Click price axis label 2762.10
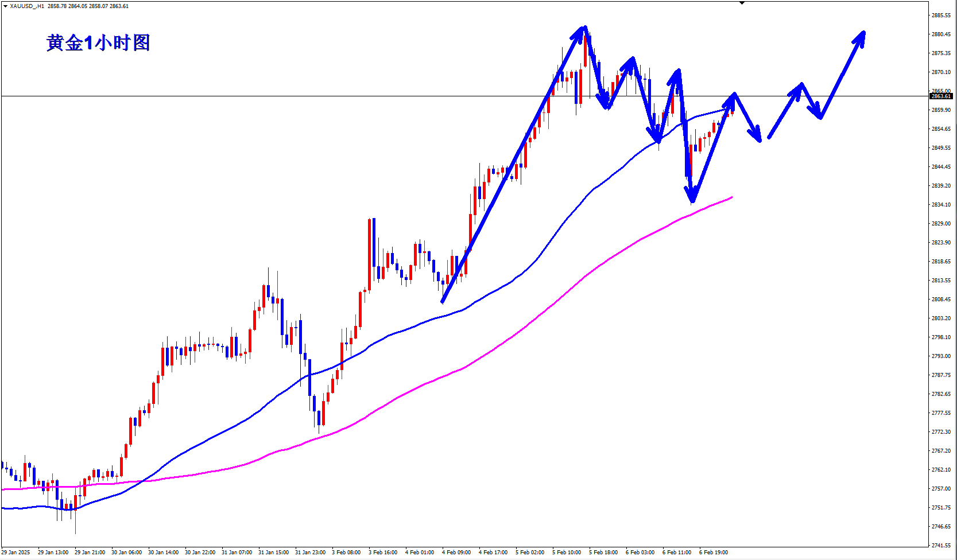This screenshot has height=560, width=957. click(x=941, y=470)
